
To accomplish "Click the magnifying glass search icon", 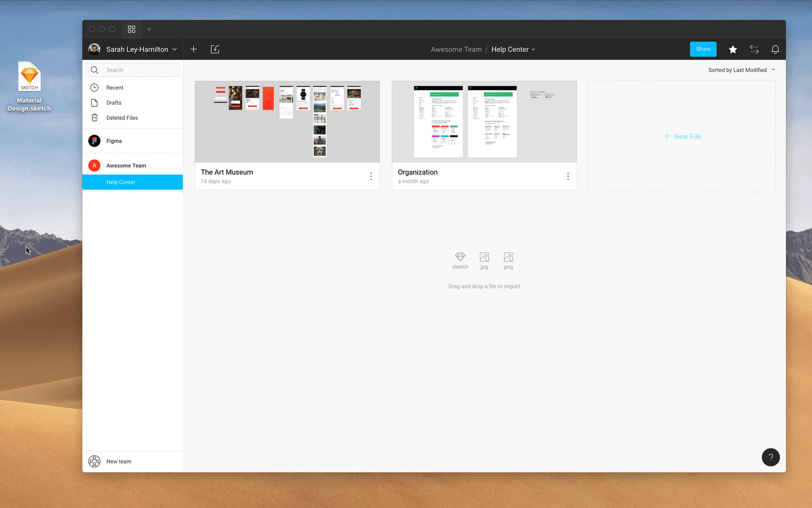I will (95, 70).
